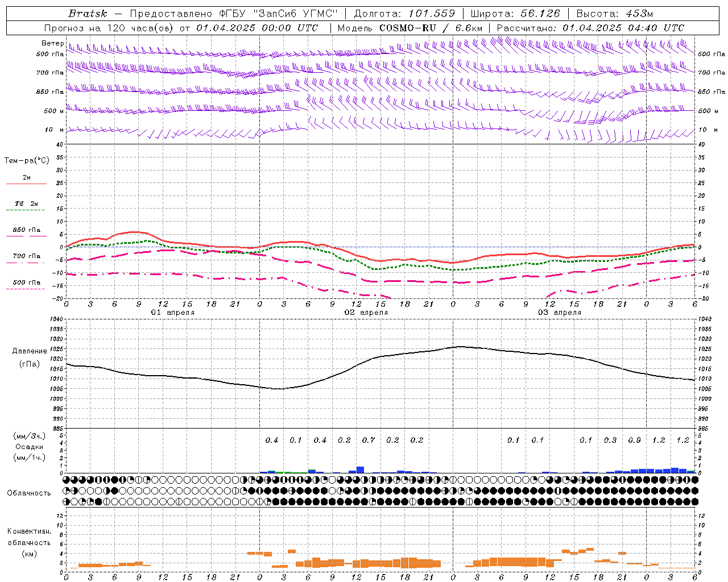Click the left '700 гПа' wind level label

click(x=50, y=73)
